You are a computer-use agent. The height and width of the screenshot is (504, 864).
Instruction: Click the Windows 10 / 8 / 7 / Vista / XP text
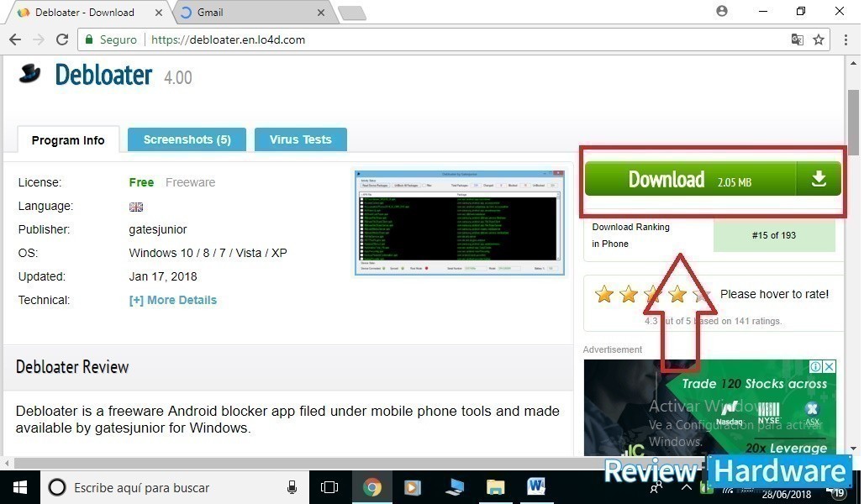[x=208, y=253]
